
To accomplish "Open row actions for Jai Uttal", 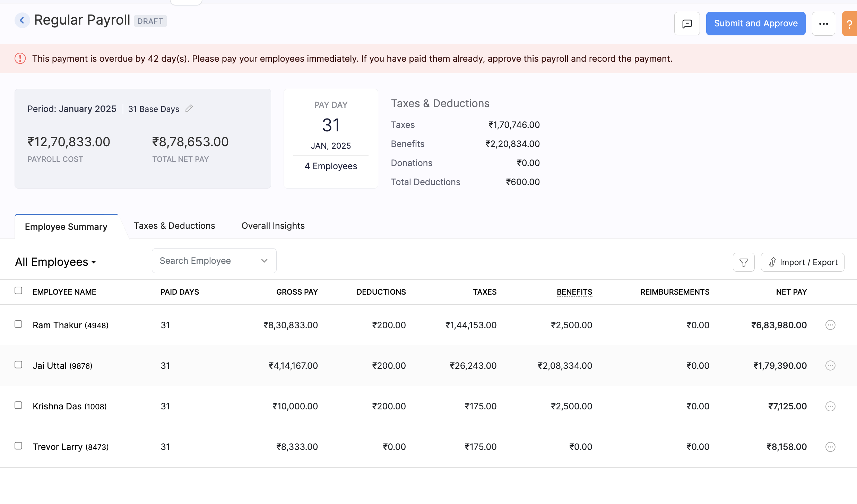I will [x=830, y=366].
